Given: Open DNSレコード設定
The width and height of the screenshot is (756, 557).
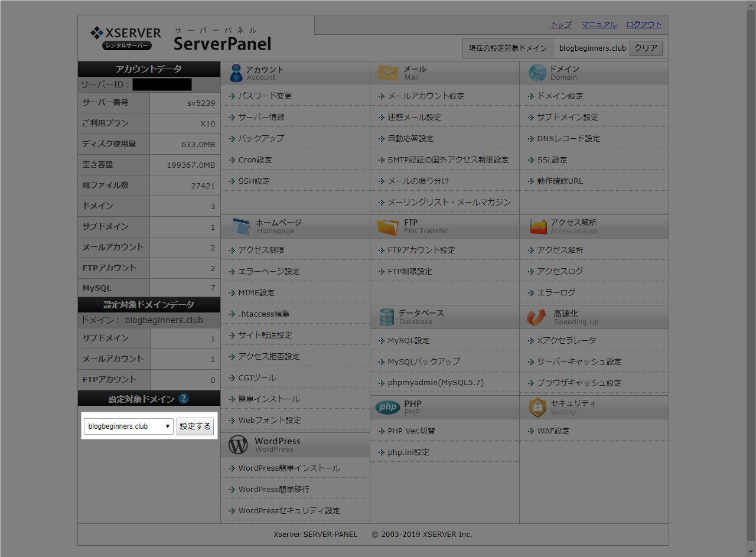Looking at the screenshot, I should point(568,138).
